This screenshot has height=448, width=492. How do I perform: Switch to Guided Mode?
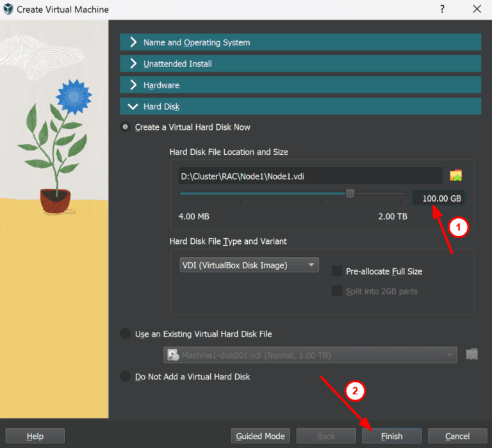pyautogui.click(x=259, y=436)
